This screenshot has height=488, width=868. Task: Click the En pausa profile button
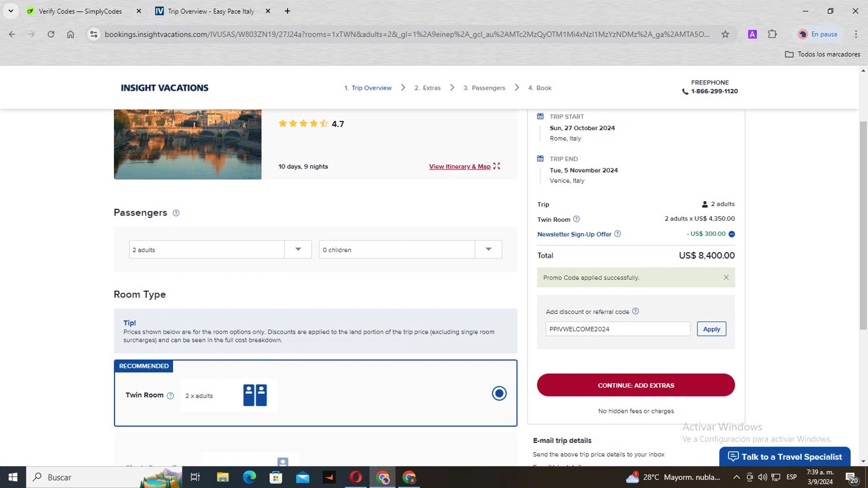pyautogui.click(x=818, y=34)
